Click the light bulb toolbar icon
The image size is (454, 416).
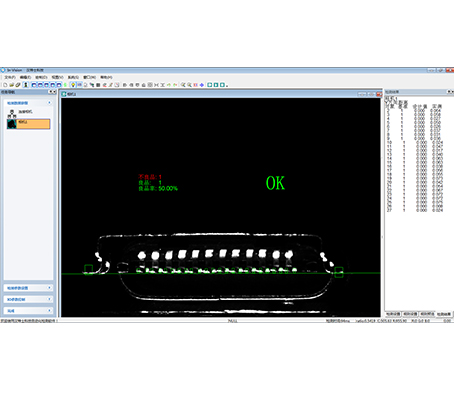[73, 85]
